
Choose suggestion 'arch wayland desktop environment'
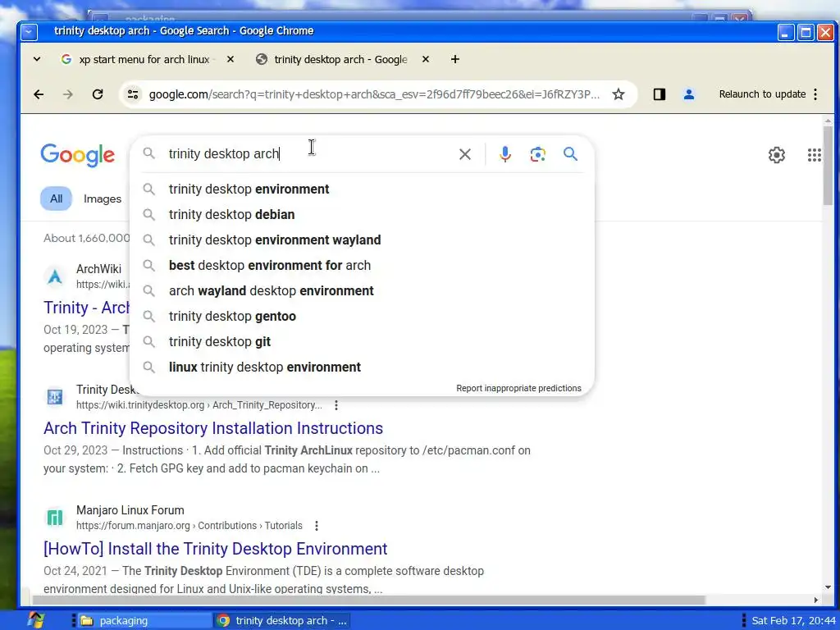pyautogui.click(x=362, y=291)
